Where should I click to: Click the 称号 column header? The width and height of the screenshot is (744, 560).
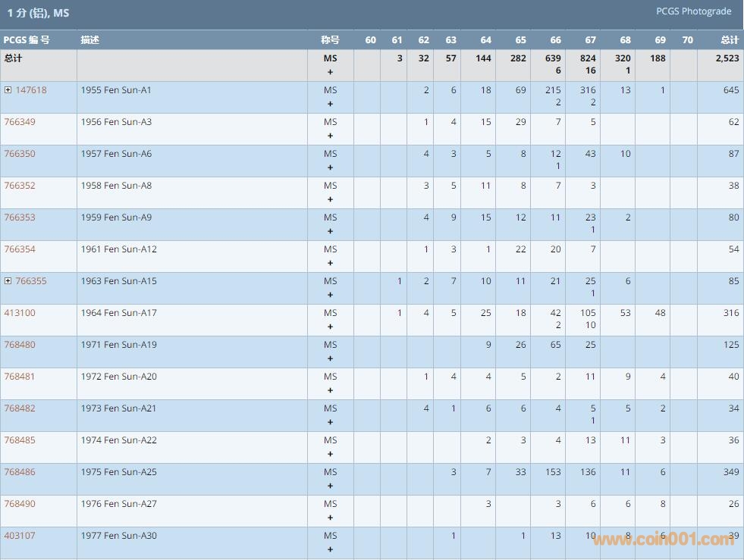point(330,40)
